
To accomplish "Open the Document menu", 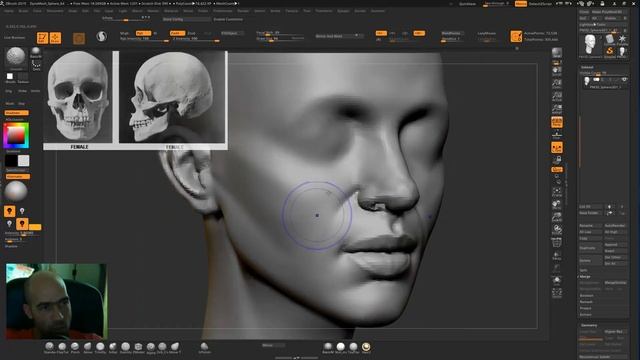I will point(55,11).
